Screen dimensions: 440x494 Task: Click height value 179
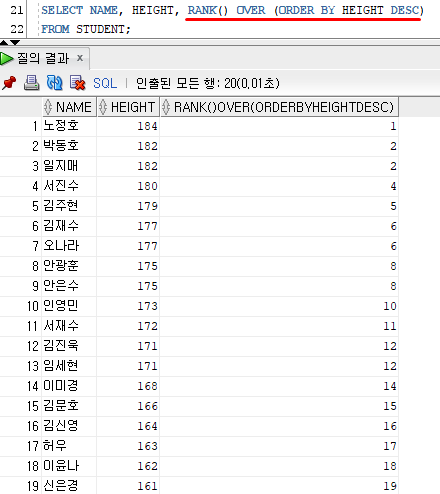click(x=147, y=206)
